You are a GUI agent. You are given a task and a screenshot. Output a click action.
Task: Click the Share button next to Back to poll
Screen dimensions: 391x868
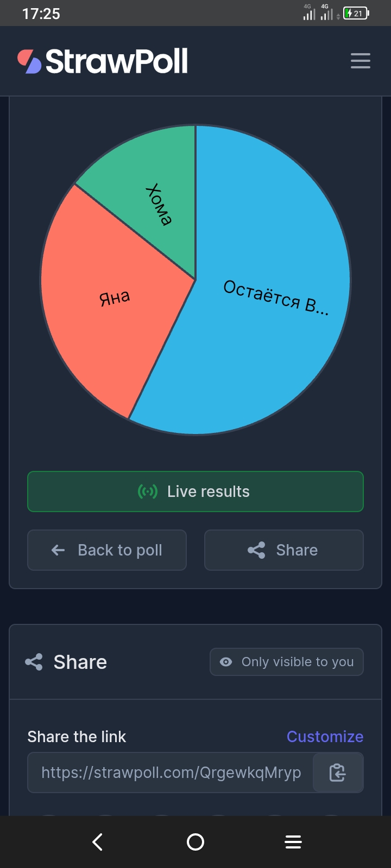click(x=284, y=550)
